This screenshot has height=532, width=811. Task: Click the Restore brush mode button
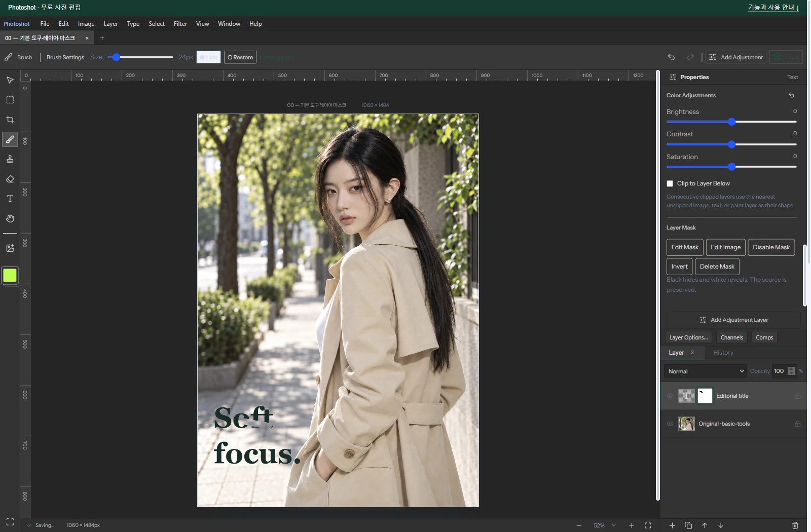[240, 57]
